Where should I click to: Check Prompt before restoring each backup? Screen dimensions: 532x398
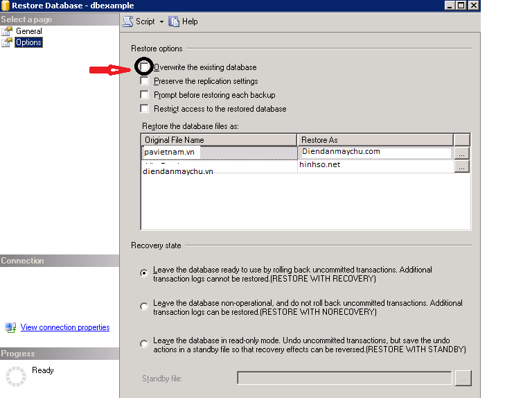point(144,94)
